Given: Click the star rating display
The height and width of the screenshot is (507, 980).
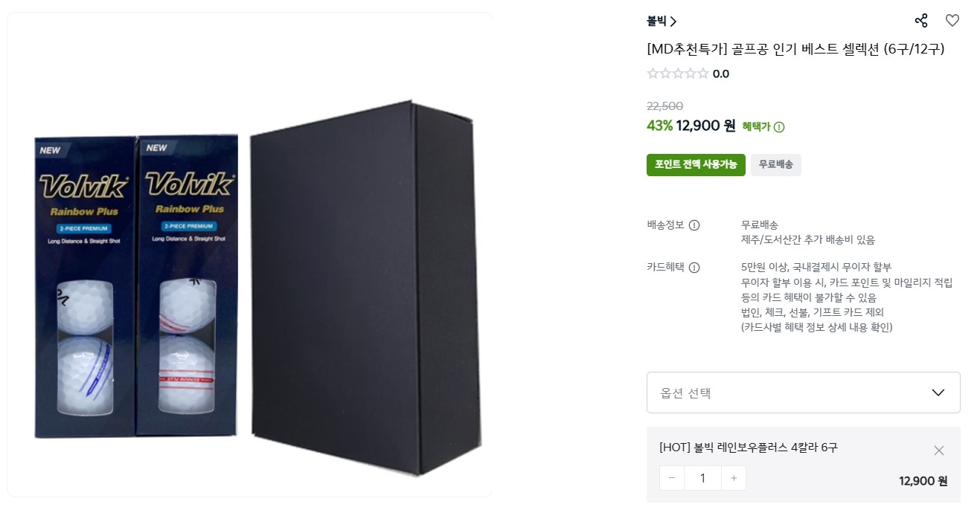Looking at the screenshot, I should 678,74.
